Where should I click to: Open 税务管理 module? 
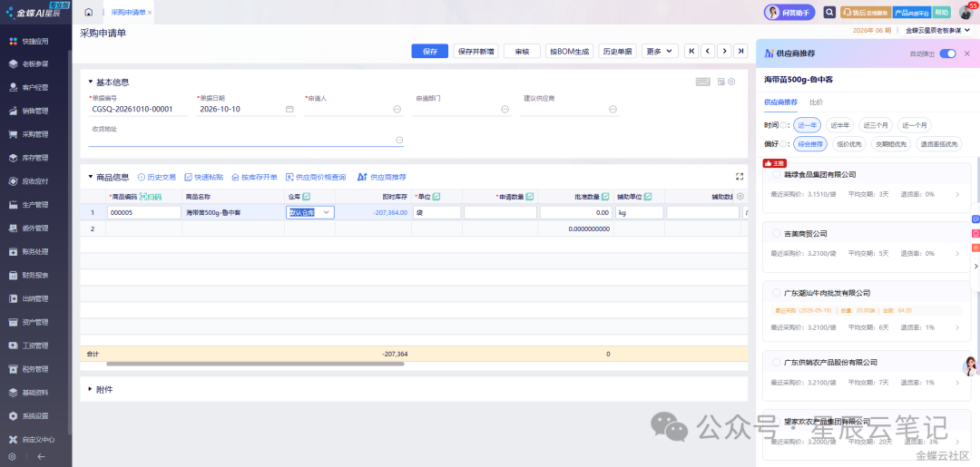(x=36, y=370)
